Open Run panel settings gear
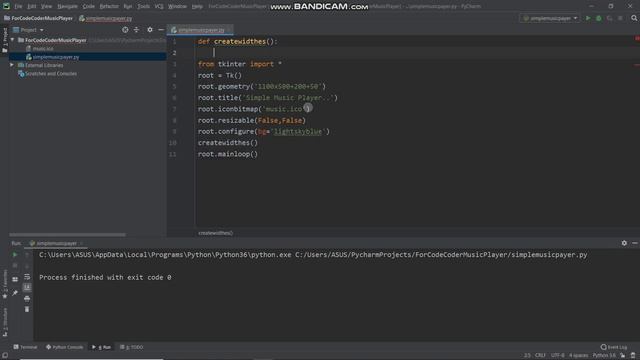 pos(624,243)
